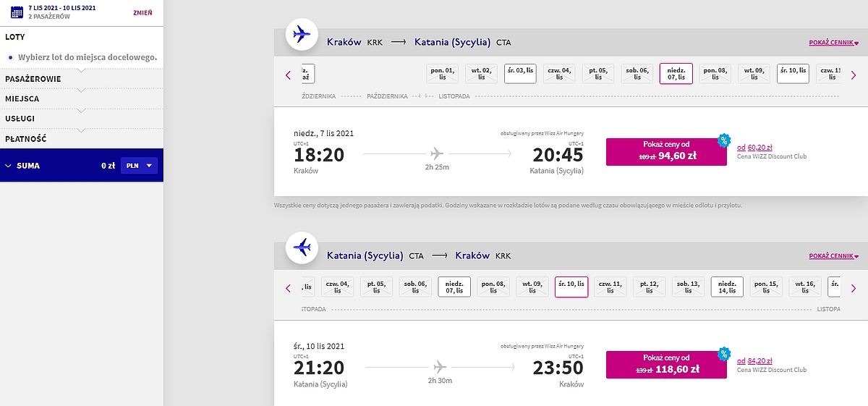Open the PLN currency dropdown

point(139,166)
